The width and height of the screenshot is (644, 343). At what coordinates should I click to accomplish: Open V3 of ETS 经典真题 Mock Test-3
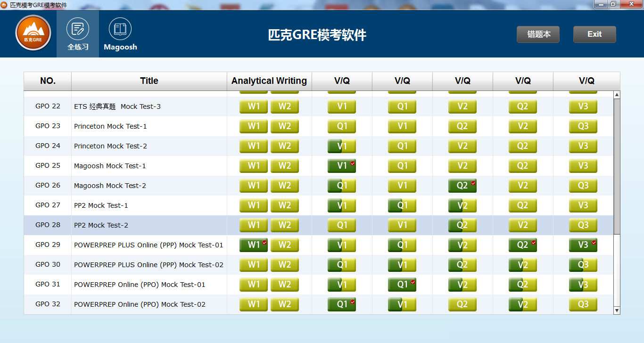click(x=583, y=106)
